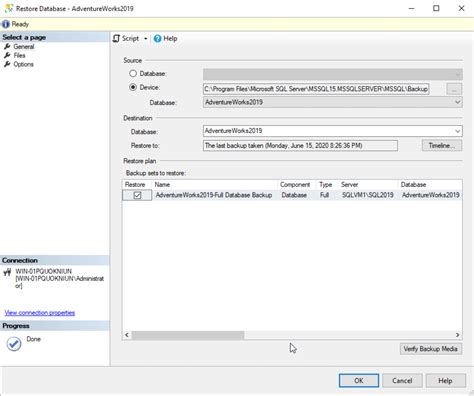The height and width of the screenshot is (396, 474).
Task: Click the Script toolbar icon
Action: coord(116,38)
